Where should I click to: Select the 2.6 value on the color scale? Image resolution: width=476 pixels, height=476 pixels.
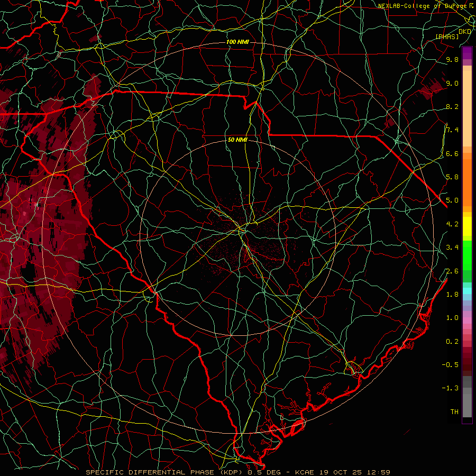tap(452, 271)
